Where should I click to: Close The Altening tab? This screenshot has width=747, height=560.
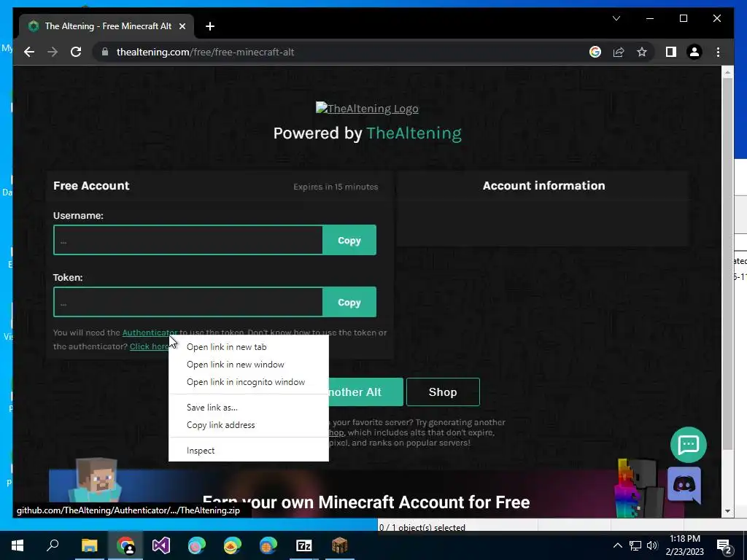[182, 26]
